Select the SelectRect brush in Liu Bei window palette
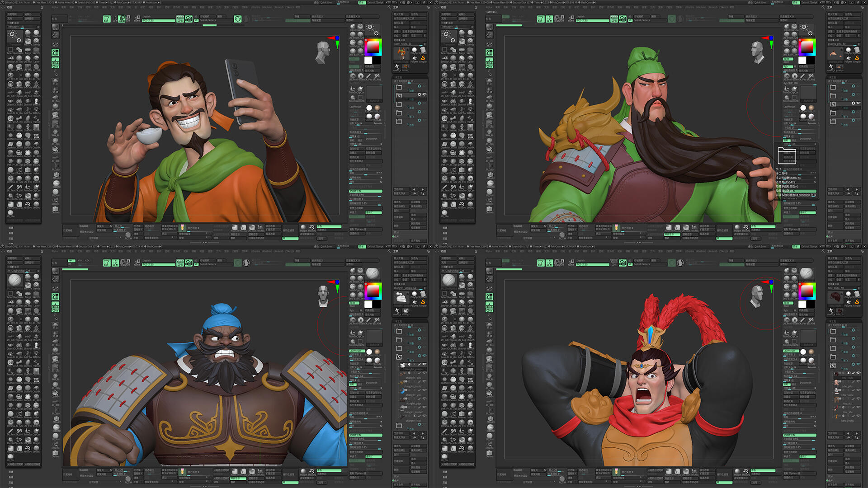 coord(10,51)
